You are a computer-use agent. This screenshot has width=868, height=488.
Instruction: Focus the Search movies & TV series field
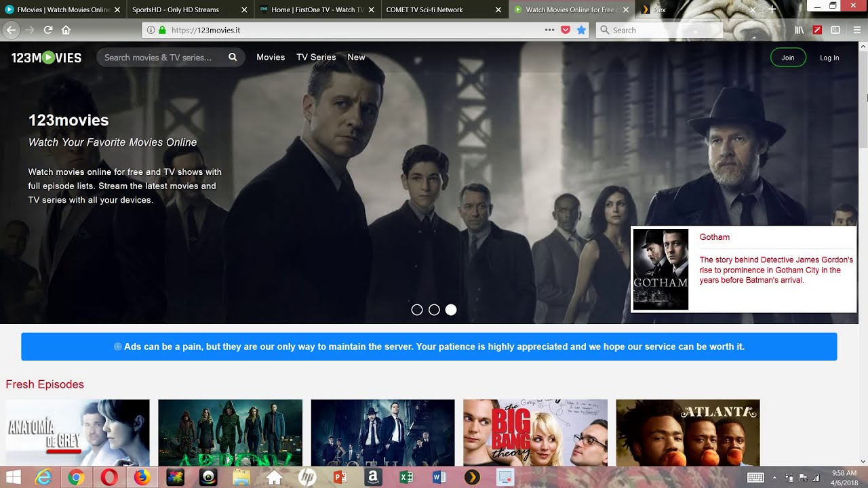[x=163, y=58]
